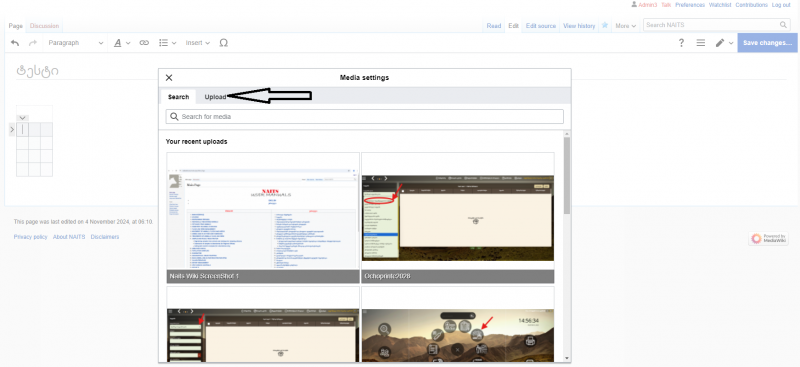This screenshot has width=800, height=367.
Task: Click the media list scrollbar thumb
Action: pos(567,175)
